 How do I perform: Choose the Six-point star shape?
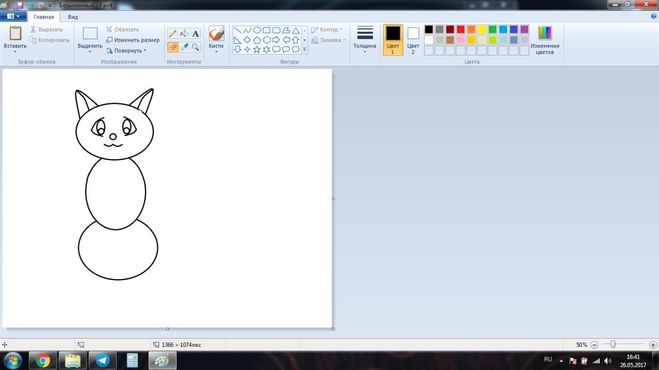coord(266,49)
